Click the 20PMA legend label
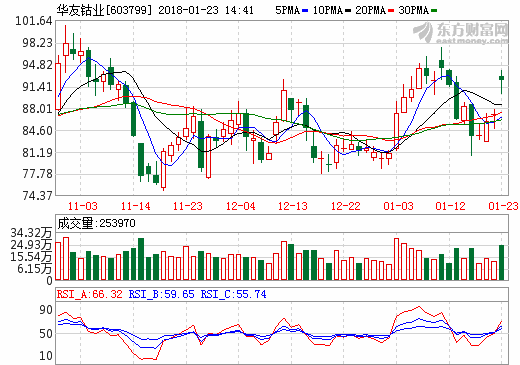This screenshot has width=520, height=365. (x=371, y=10)
